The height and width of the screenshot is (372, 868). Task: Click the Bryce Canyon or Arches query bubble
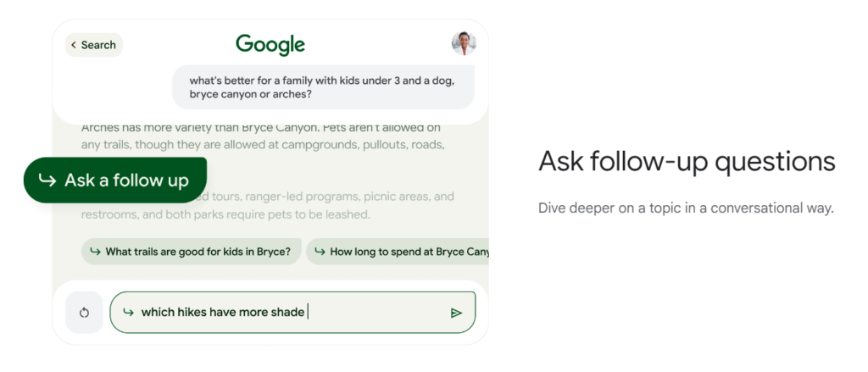coord(323,87)
